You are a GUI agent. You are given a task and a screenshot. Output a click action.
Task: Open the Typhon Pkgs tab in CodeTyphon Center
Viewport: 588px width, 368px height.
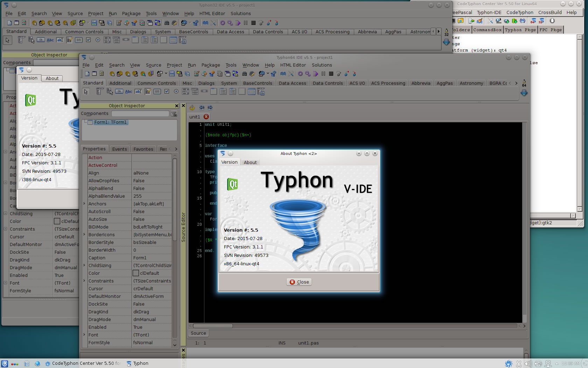click(x=520, y=30)
